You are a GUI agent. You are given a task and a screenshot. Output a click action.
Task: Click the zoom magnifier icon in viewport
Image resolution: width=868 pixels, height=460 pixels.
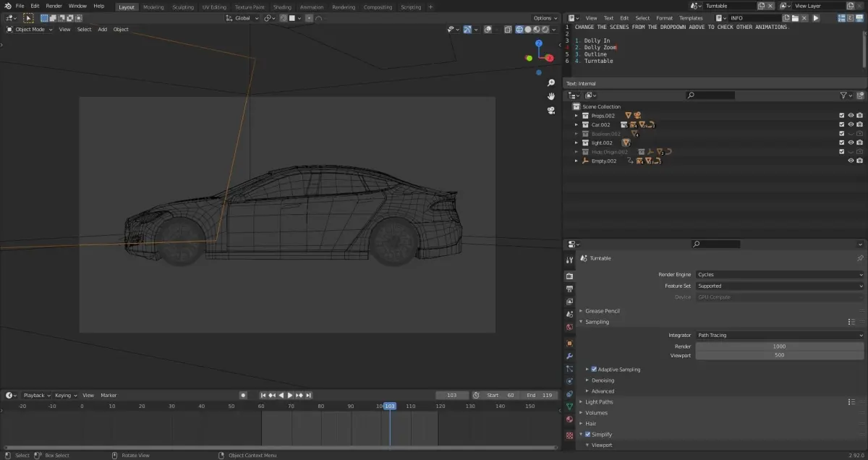551,83
